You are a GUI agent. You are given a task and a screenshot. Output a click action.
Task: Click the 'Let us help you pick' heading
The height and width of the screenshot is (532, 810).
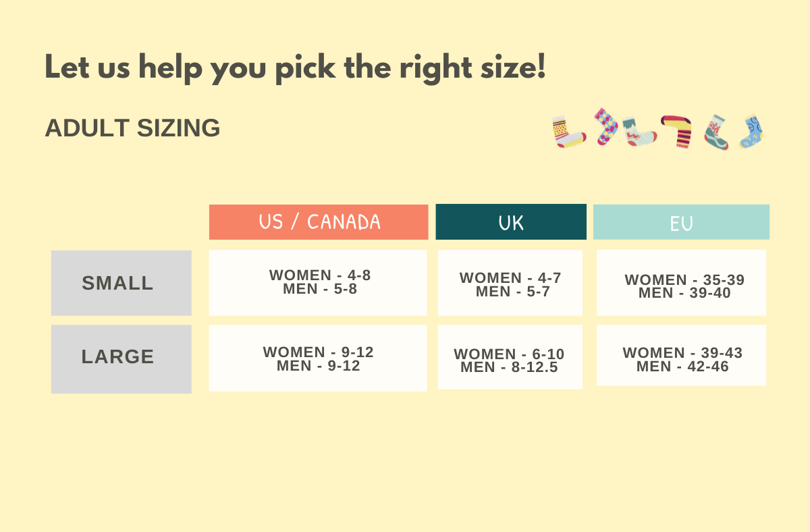coord(295,68)
